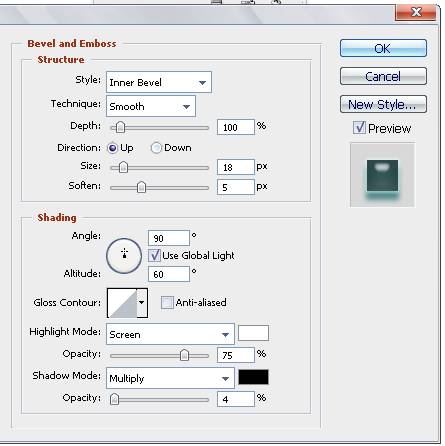Close the Layer Style dialog window
This screenshot has height=446, width=445.
point(416,12)
